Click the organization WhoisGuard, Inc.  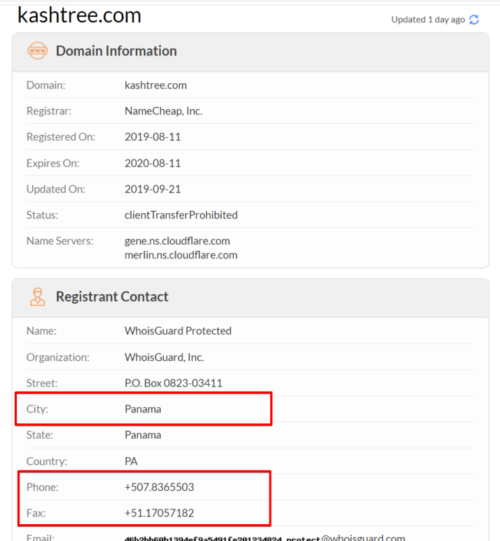(x=164, y=357)
